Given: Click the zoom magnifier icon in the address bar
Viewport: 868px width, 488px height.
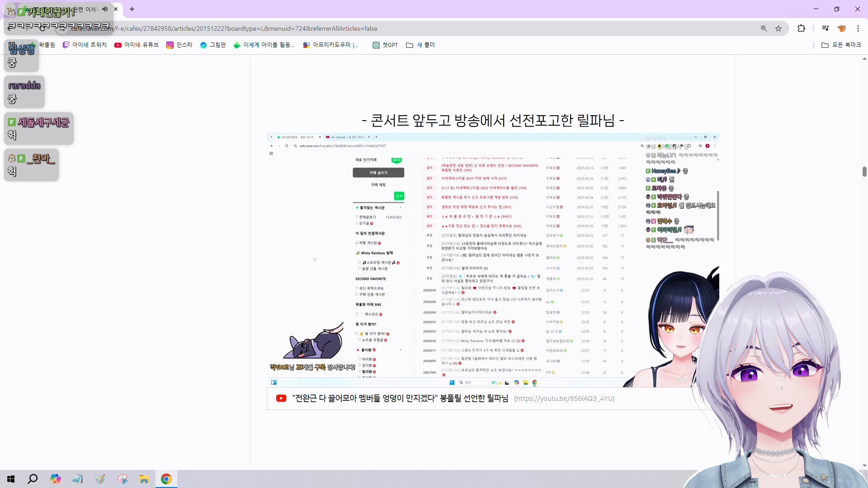Looking at the screenshot, I should (x=764, y=28).
